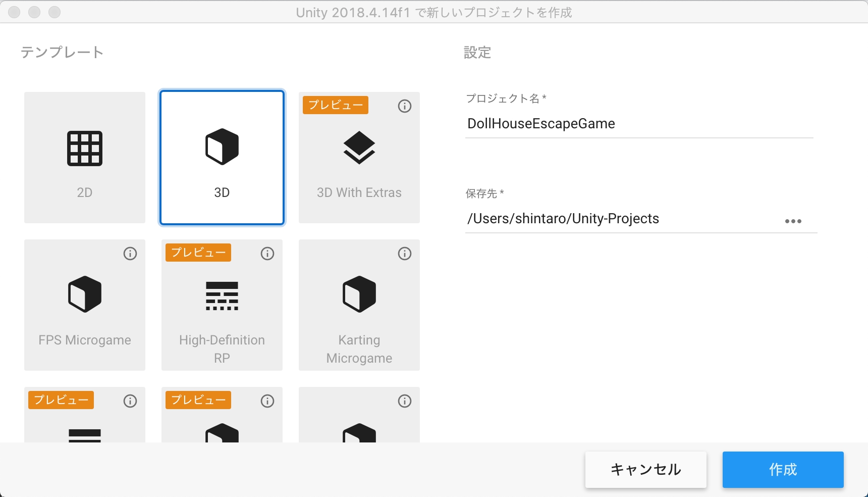Click the プレビュー badge on 3D With Extras
The width and height of the screenshot is (868, 497).
(x=336, y=105)
